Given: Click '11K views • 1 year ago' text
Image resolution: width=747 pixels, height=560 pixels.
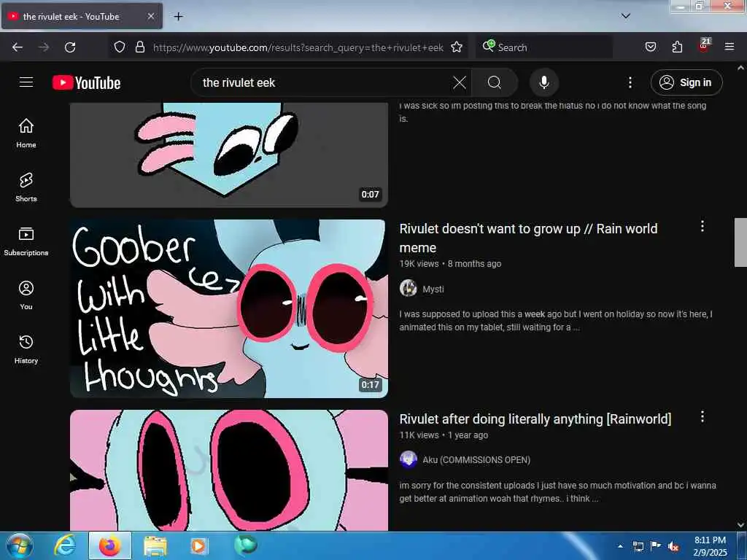Looking at the screenshot, I should coord(444,435).
